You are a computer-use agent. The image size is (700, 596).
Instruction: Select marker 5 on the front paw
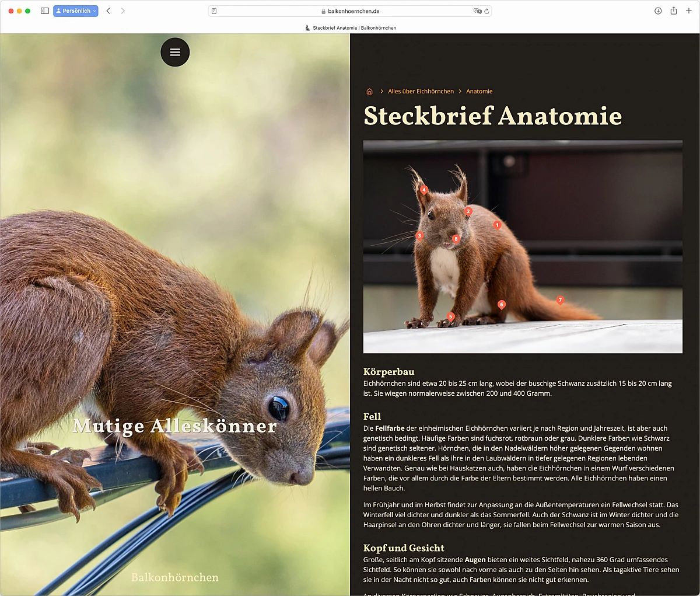pos(450,316)
